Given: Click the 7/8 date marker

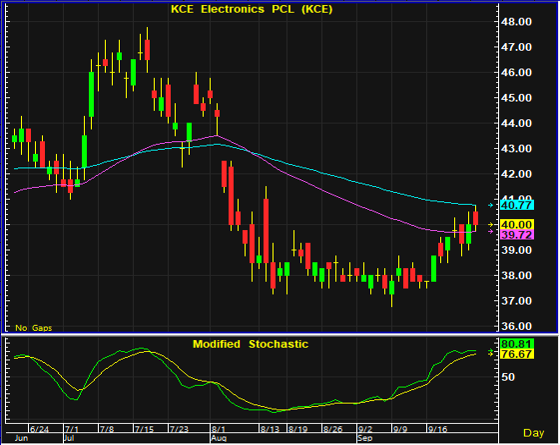Looking at the screenshot, I should pos(107,429).
